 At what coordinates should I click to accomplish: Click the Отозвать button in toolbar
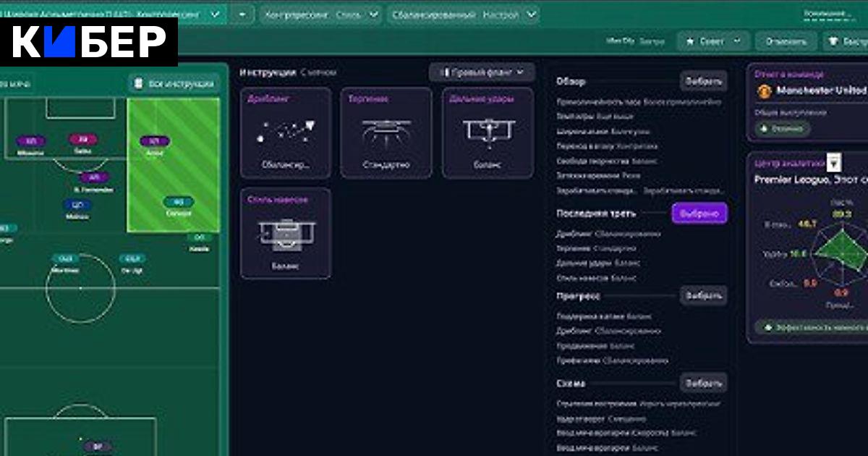(x=786, y=41)
